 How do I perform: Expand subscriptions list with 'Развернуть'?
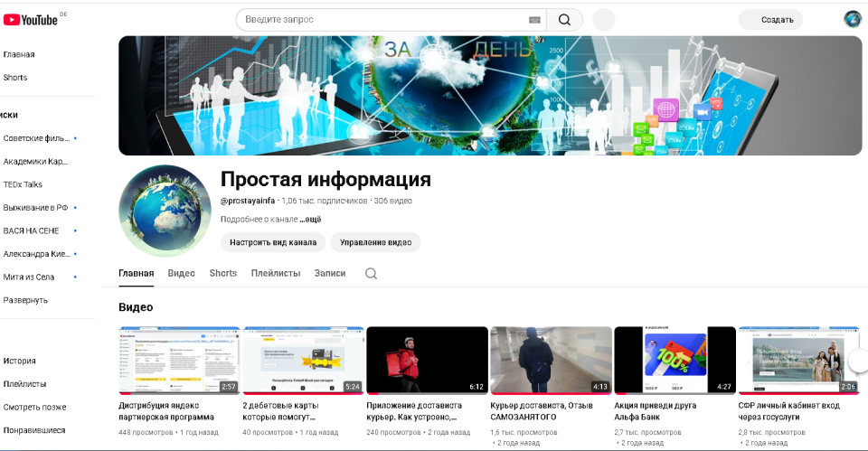(25, 300)
